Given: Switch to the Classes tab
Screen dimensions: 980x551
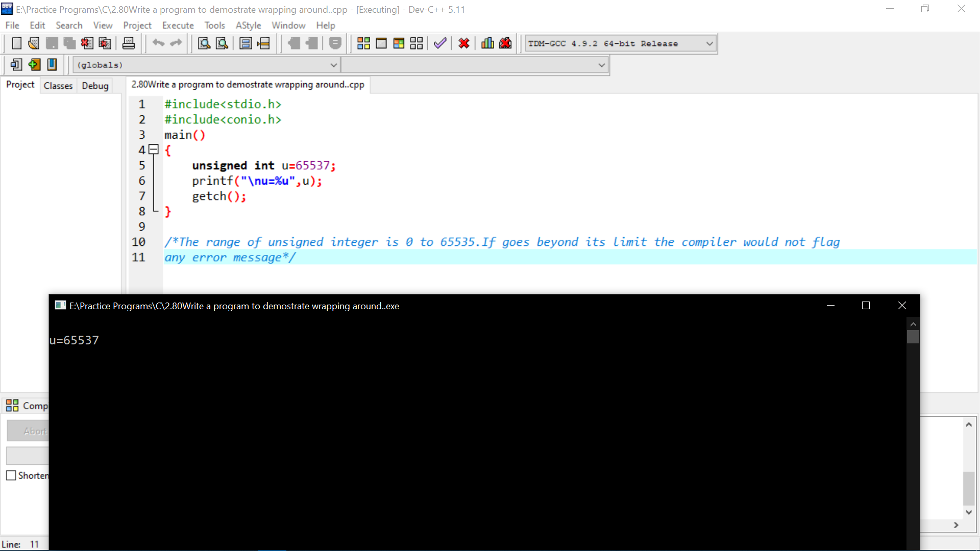Looking at the screenshot, I should pos(58,86).
